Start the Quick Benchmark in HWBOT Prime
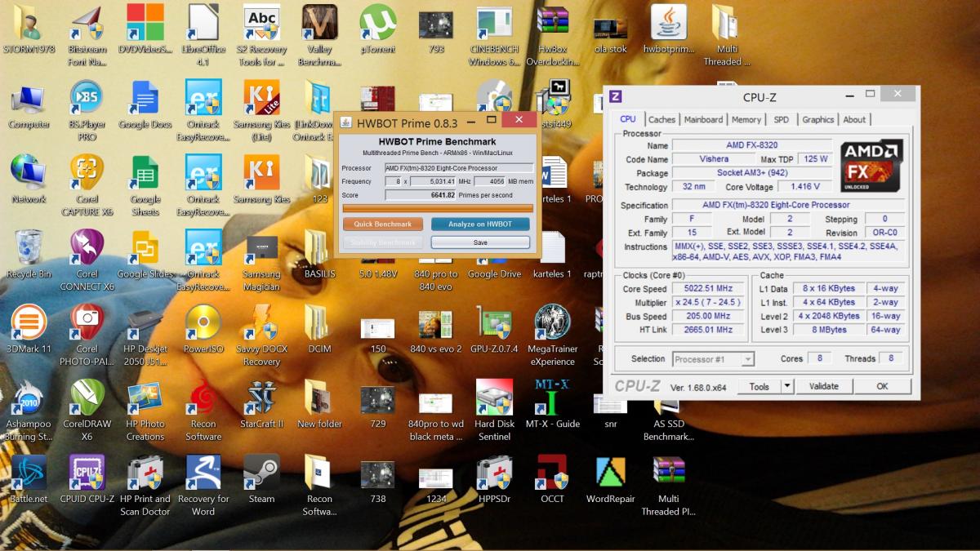 tap(383, 224)
